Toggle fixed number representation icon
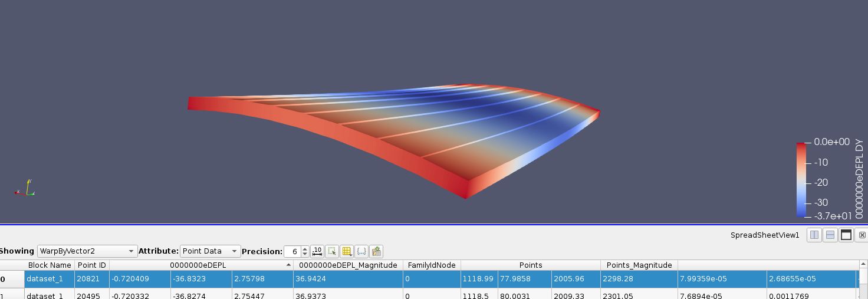Screen dimensions: 868x299 click(x=317, y=251)
